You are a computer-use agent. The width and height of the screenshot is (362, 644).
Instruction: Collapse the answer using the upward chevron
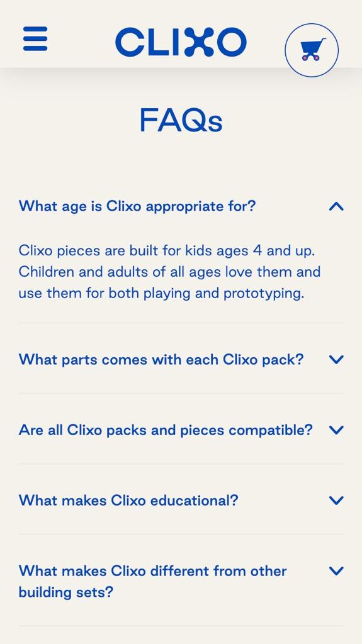(336, 206)
